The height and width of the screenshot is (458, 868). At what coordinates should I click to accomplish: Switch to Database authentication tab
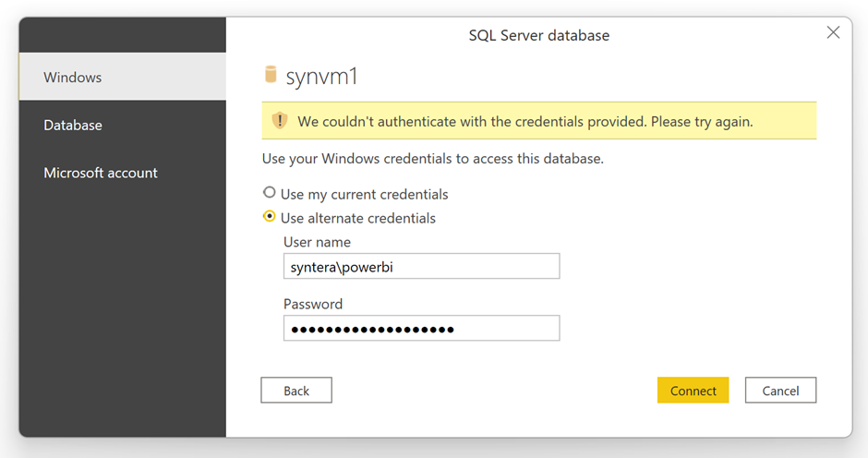[x=122, y=126]
